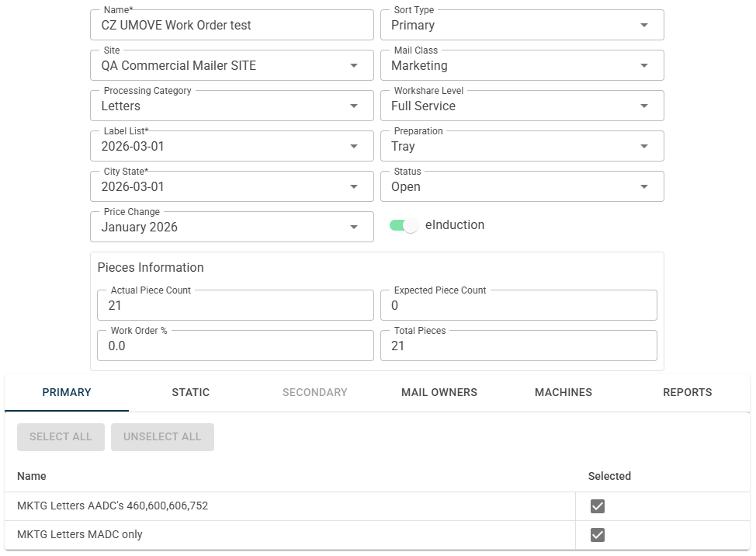Toggle the eInduction switch
Image resolution: width=756 pixels, height=556 pixels.
404,225
